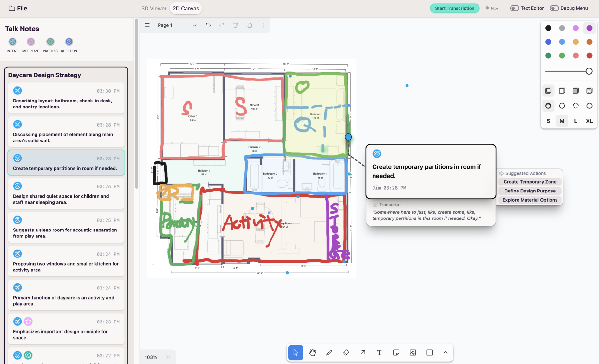The height and width of the screenshot is (364, 599).
Task: Select the semi-transparent fill style
Action: [562, 91]
